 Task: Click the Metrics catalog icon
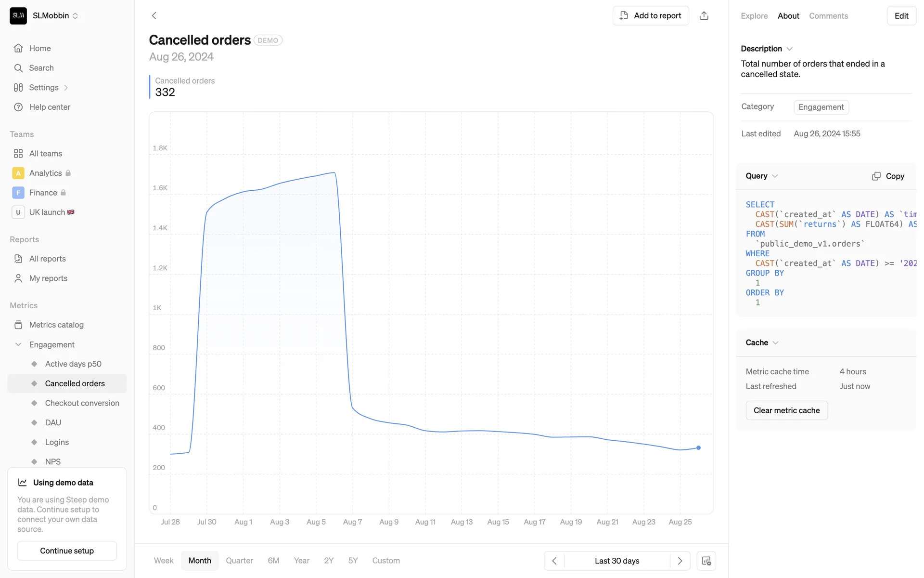pyautogui.click(x=18, y=325)
